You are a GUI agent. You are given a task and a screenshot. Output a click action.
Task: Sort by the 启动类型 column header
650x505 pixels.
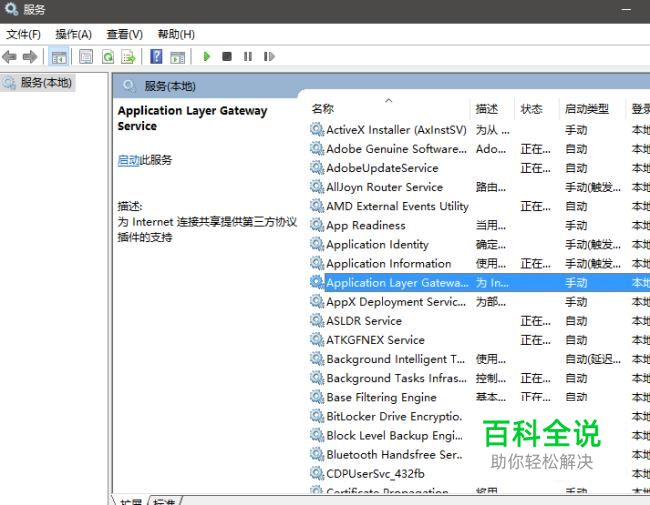[587, 109]
